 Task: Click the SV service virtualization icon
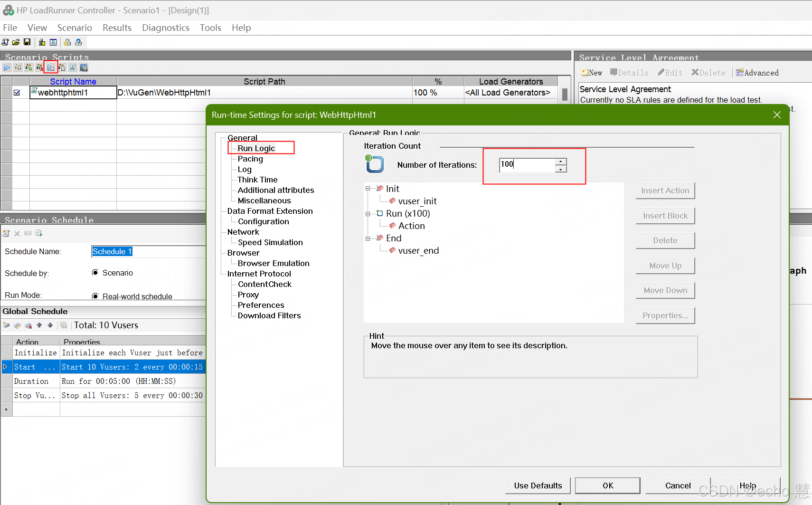tap(84, 67)
